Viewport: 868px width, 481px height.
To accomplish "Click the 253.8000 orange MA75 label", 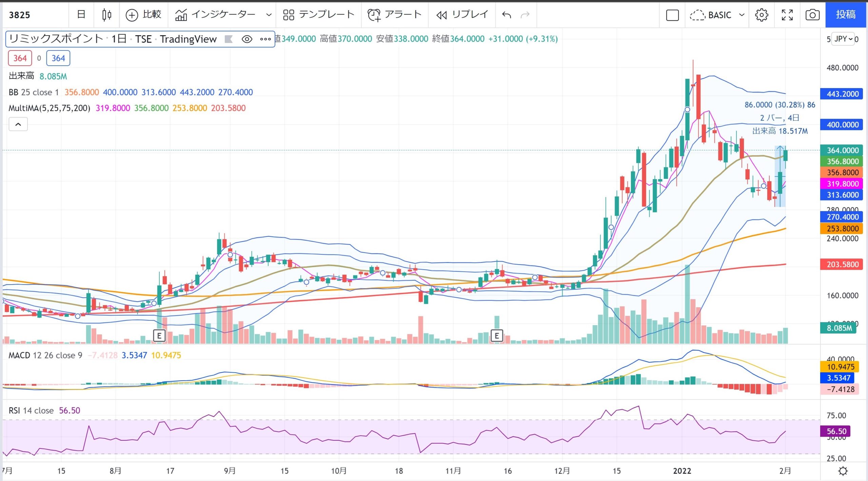I will click(842, 228).
